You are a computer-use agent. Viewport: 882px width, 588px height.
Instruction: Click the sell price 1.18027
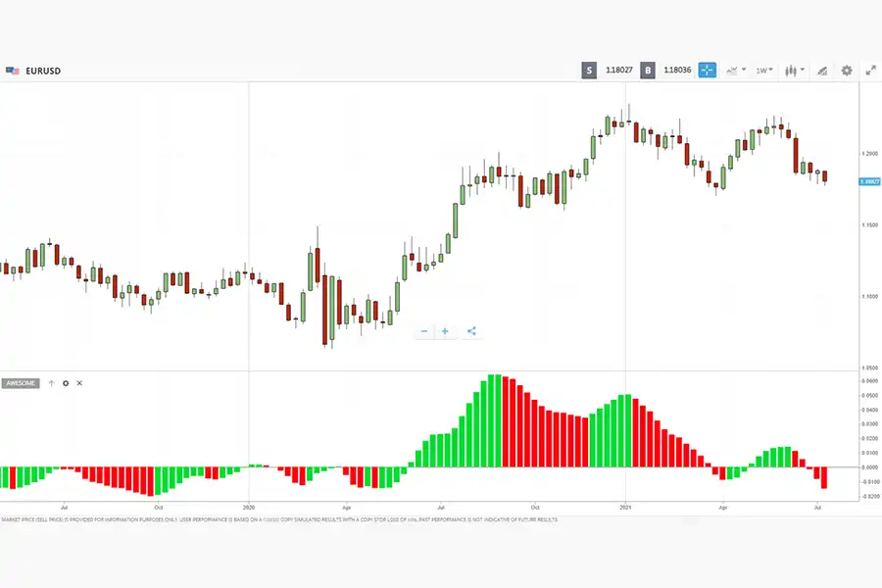coord(618,70)
